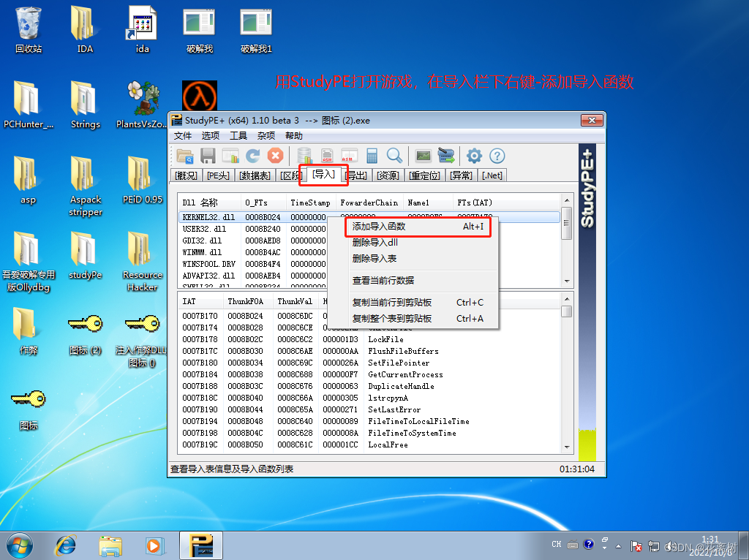
Task: Switch to the [异常] tab
Action: [462, 175]
